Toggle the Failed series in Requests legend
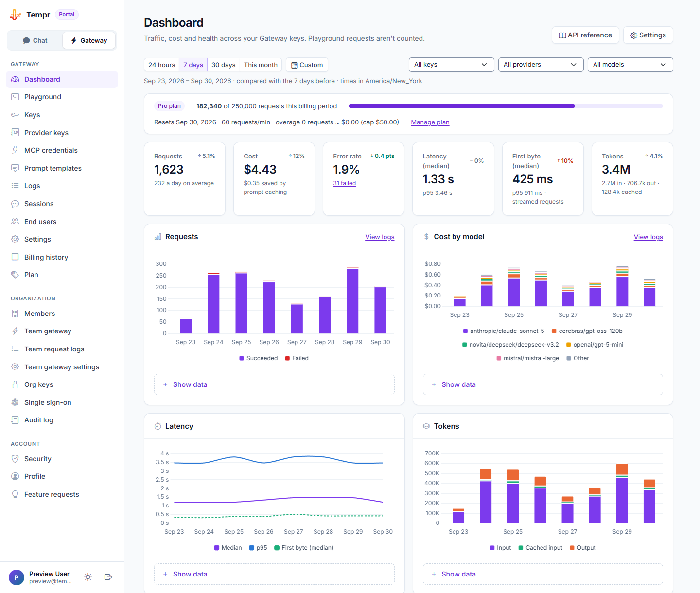Screen dimensions: 700x593 pos(297,358)
